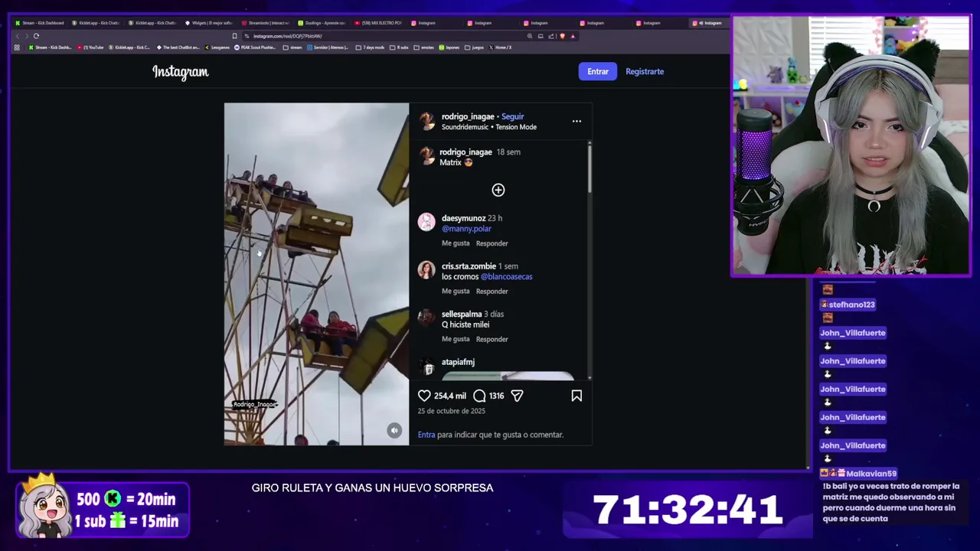Go back with the browser back arrow

coord(18,36)
